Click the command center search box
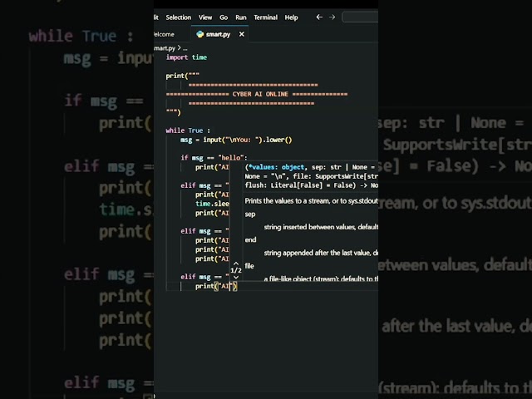 360,17
